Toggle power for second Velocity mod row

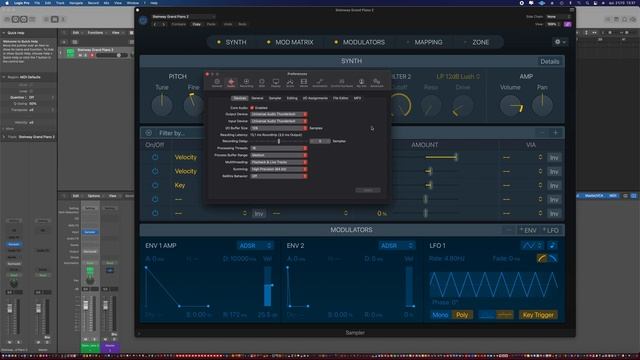tap(155, 171)
